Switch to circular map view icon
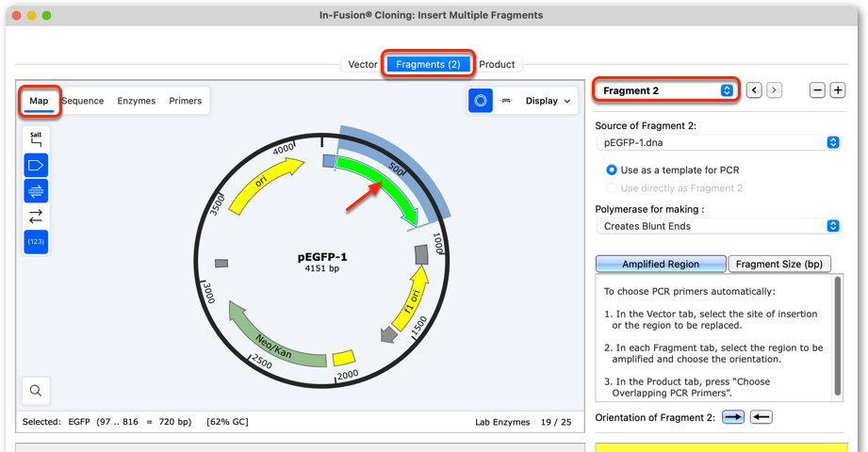The width and height of the screenshot is (868, 452). click(x=481, y=101)
